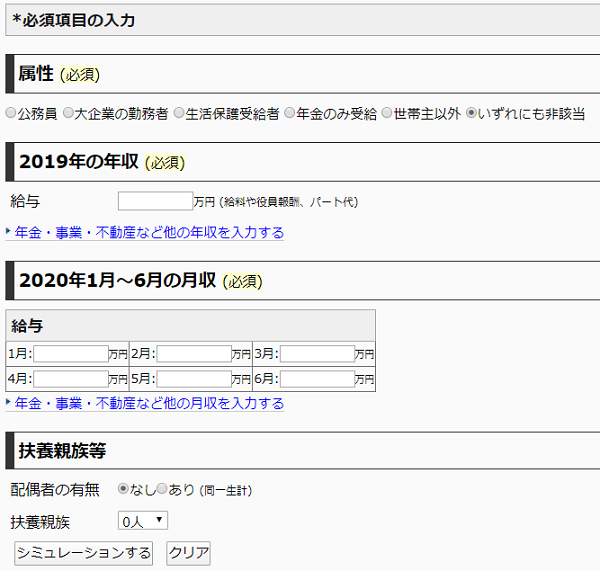Click the 扶養親族等 section heading
This screenshot has height=571, width=600.
62,450
